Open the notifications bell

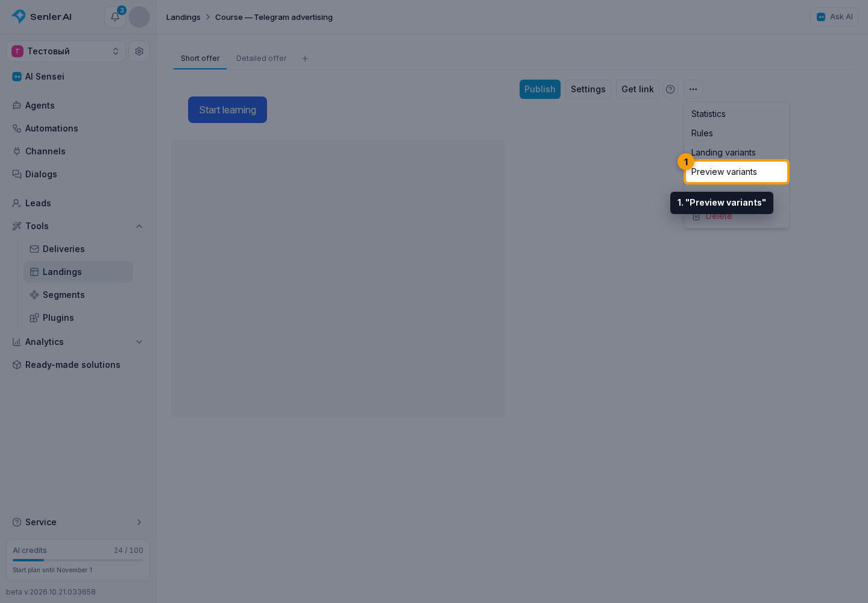click(115, 17)
